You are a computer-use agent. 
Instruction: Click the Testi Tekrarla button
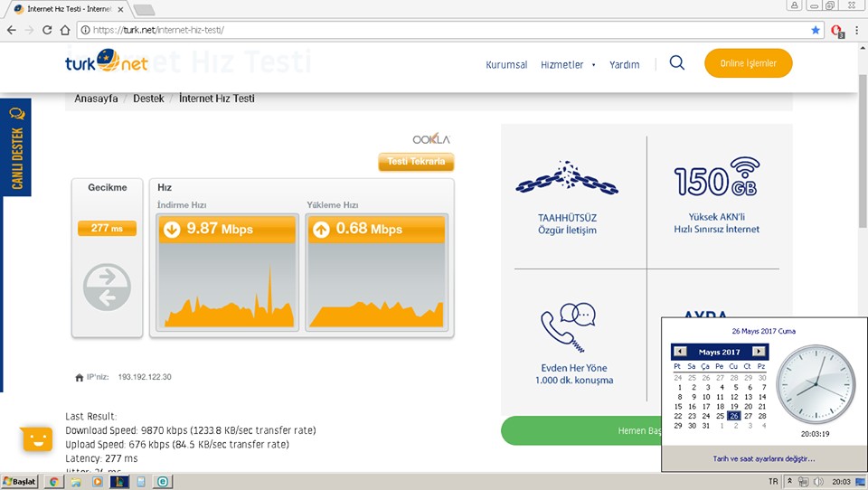click(x=416, y=162)
